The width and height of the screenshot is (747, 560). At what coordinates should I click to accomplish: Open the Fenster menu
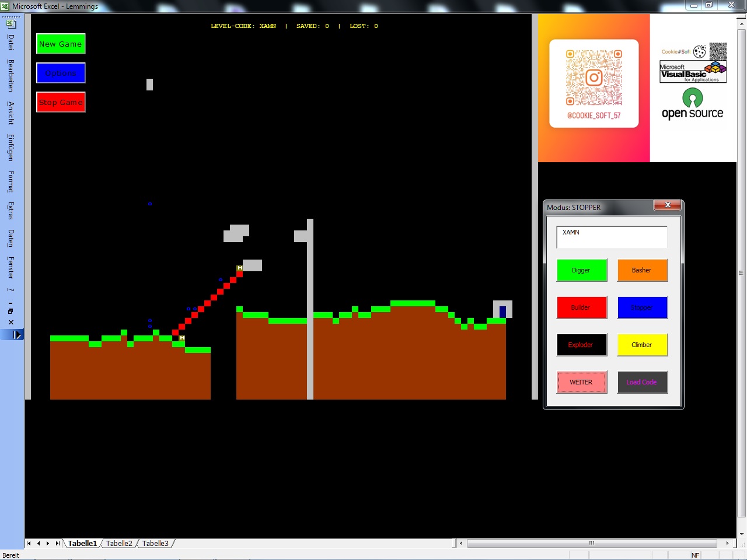click(x=11, y=268)
